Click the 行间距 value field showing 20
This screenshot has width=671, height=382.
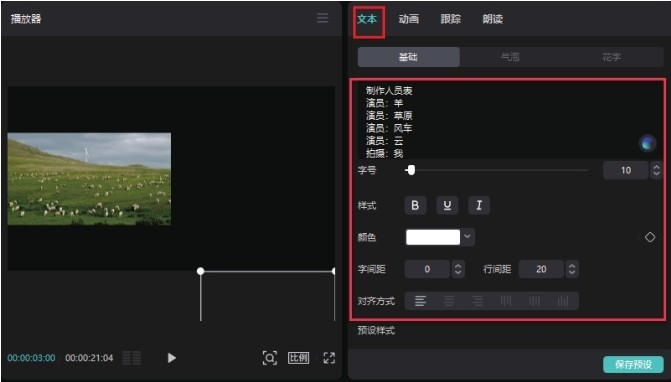[541, 269]
